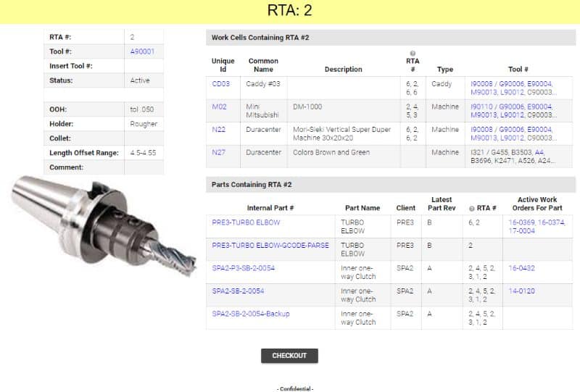
Task: Open work cell M02
Action: pyautogui.click(x=219, y=107)
